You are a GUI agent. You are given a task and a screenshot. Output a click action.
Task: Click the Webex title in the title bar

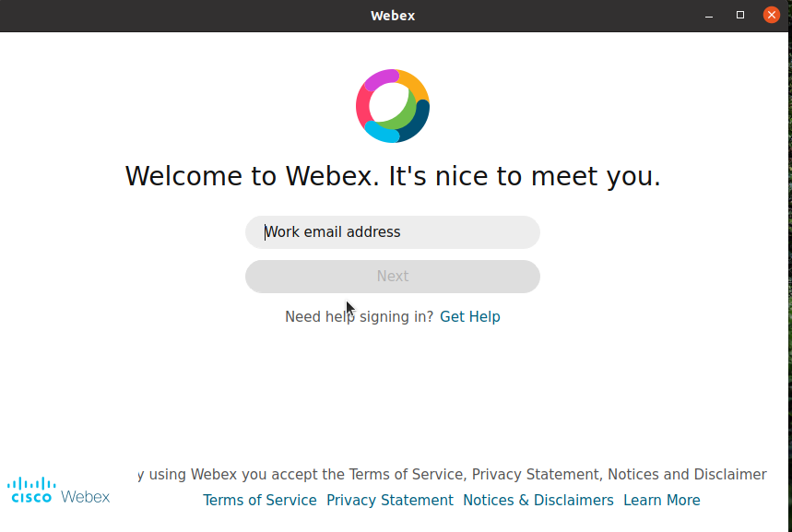click(x=393, y=16)
